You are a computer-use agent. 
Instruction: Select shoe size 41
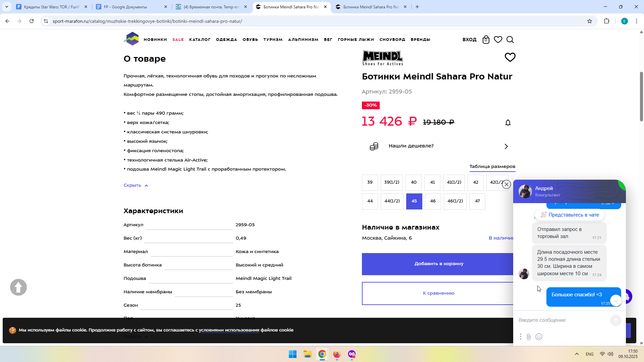pyautogui.click(x=432, y=182)
